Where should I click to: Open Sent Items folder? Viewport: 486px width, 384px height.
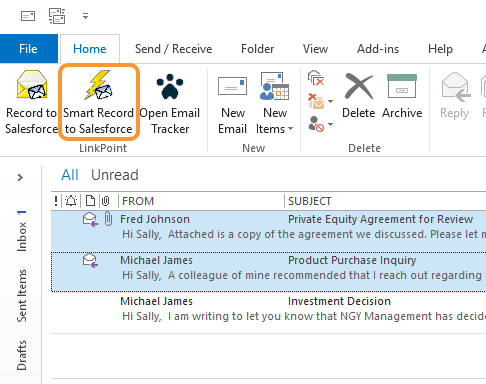[22, 296]
